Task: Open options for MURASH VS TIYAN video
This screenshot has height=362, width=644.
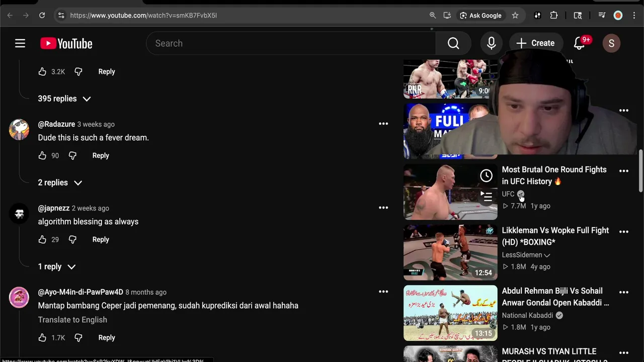Action: tap(624, 353)
